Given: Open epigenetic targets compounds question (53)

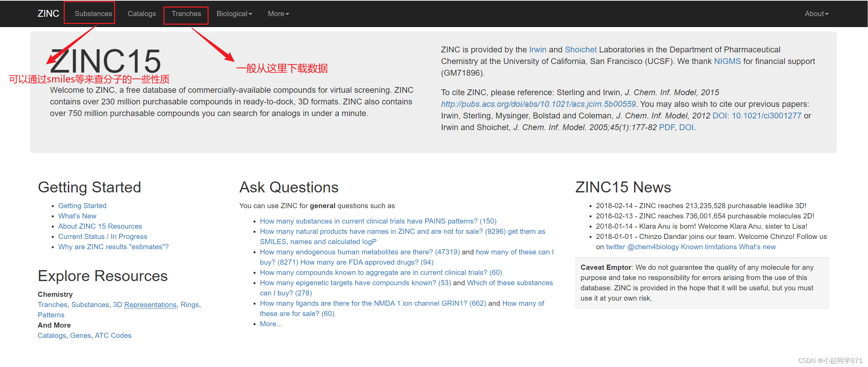Looking at the screenshot, I should tap(356, 283).
